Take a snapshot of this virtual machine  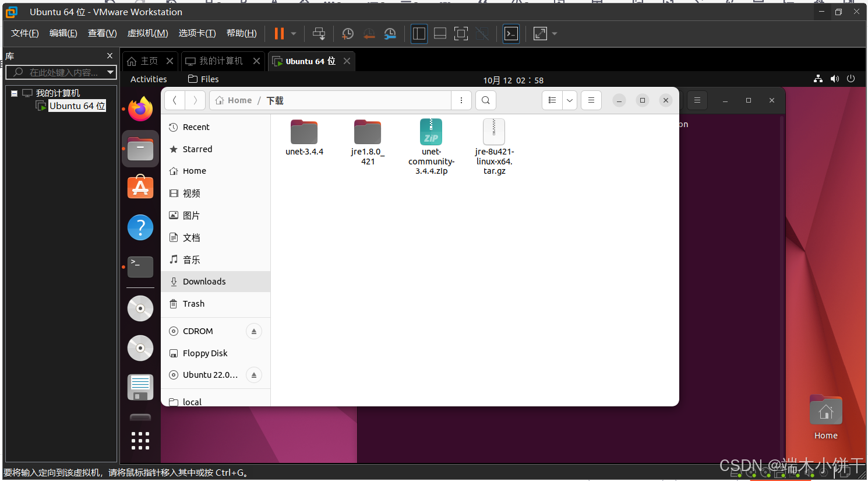click(x=348, y=33)
